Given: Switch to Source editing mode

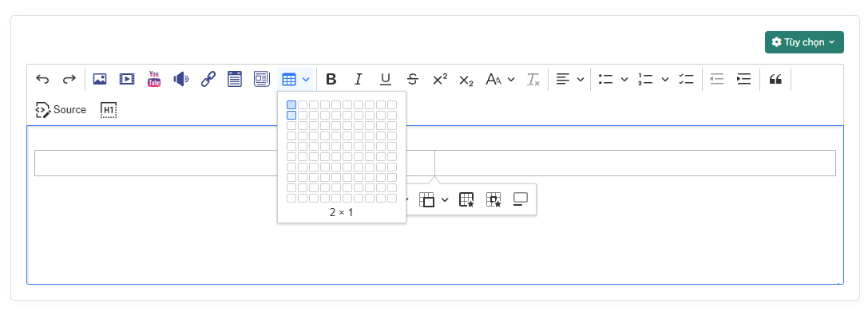Looking at the screenshot, I should tap(61, 110).
